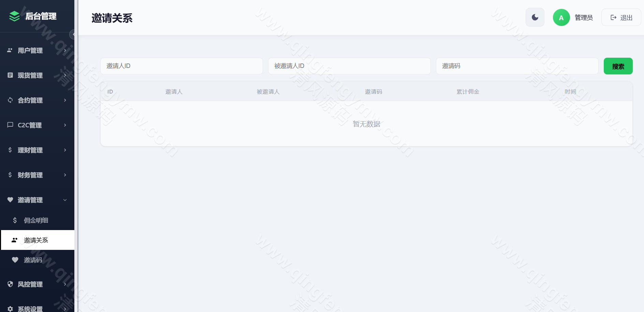Image resolution: width=644 pixels, height=312 pixels.
Task: Click the 理财管理 dollar icon
Action: click(x=10, y=150)
